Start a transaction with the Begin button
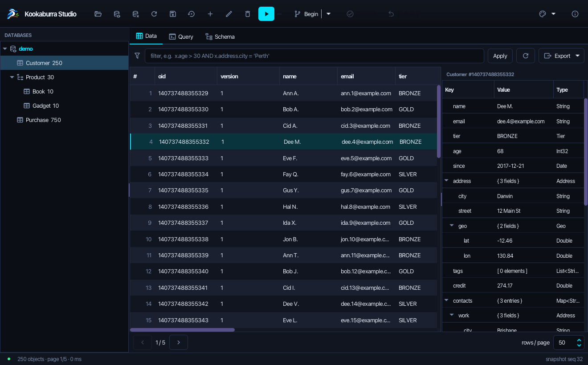This screenshot has width=588, height=365. (x=306, y=14)
